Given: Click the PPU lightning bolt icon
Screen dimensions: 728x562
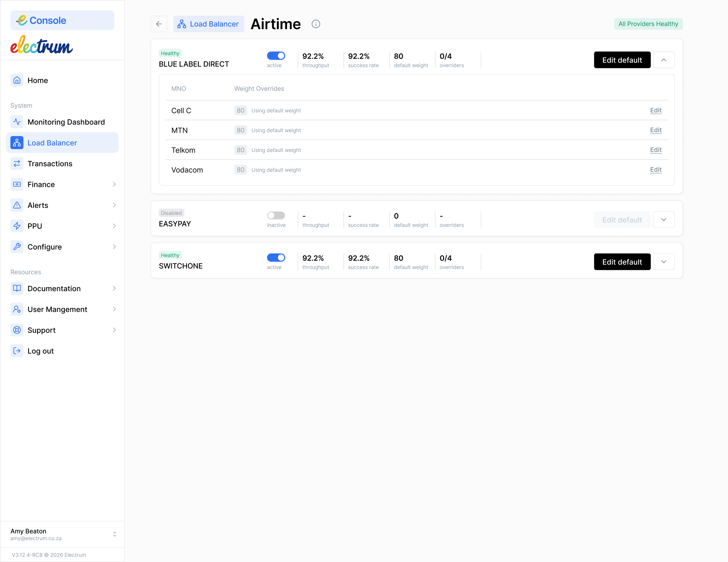Looking at the screenshot, I should (x=17, y=226).
